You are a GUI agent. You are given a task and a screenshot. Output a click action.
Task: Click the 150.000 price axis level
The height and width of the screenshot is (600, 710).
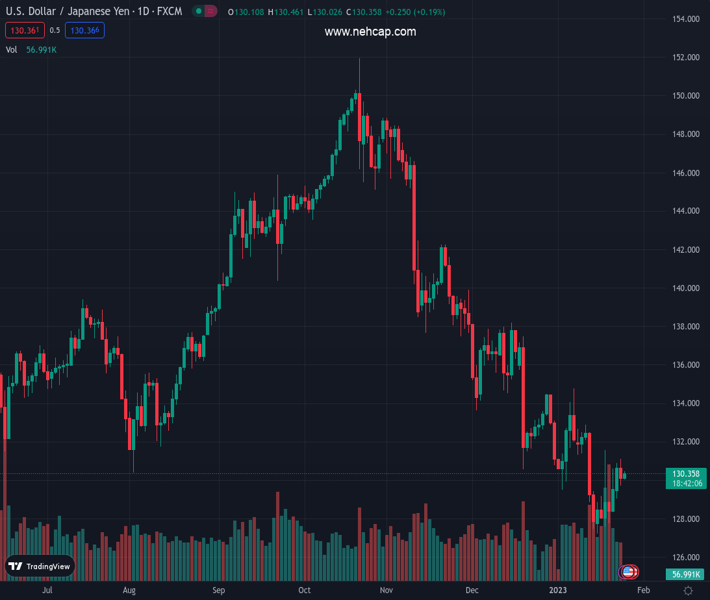point(685,96)
